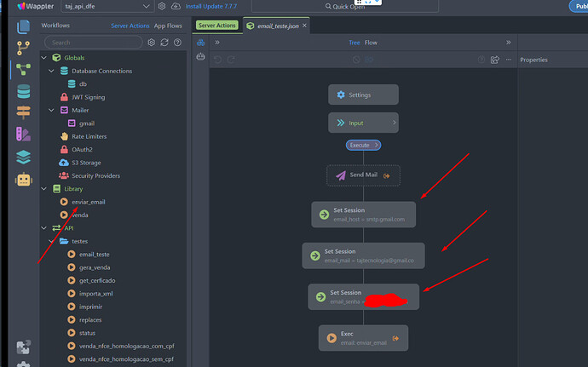
Task: Open project settings gear next to project name
Action: tap(162, 6)
